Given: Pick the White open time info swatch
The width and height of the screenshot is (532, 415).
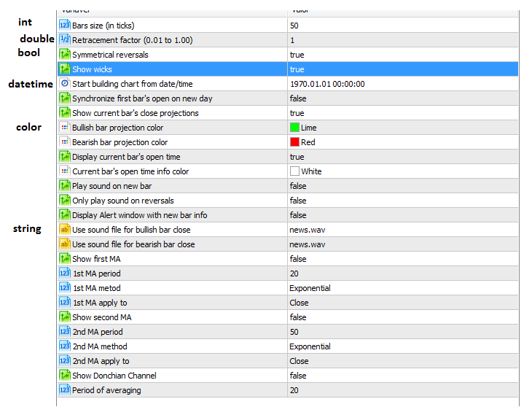Looking at the screenshot, I should (x=294, y=171).
